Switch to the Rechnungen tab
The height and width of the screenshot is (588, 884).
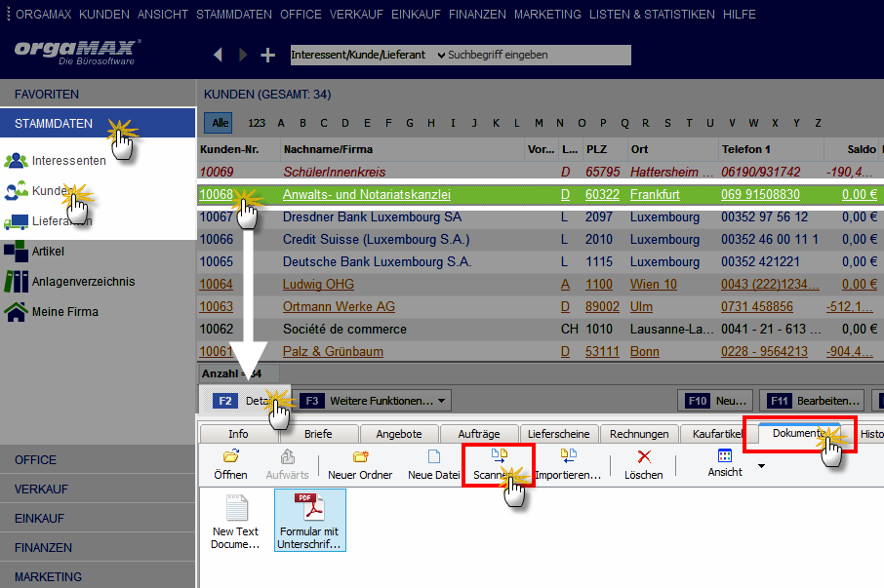639,434
